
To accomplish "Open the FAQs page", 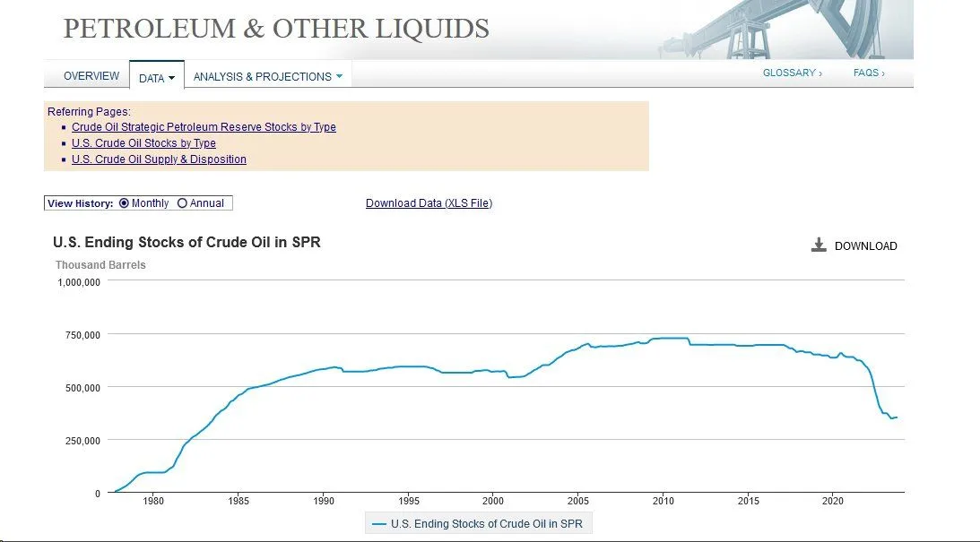I will [x=866, y=73].
